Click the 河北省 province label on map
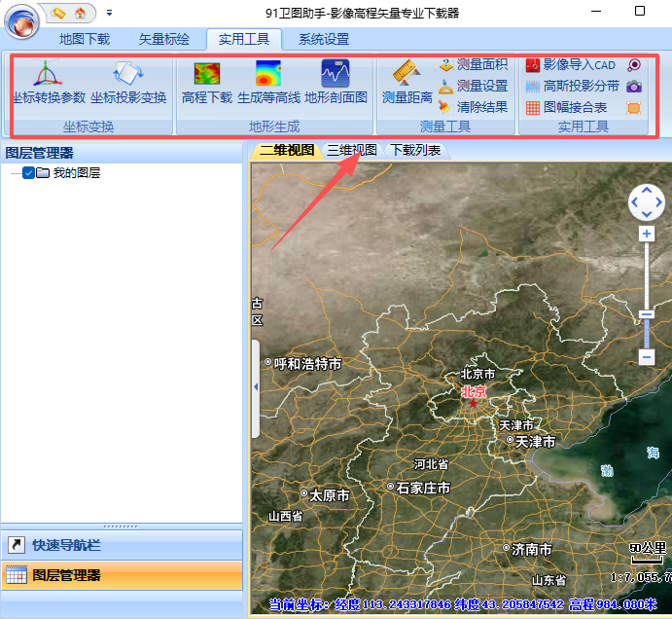 (x=431, y=463)
